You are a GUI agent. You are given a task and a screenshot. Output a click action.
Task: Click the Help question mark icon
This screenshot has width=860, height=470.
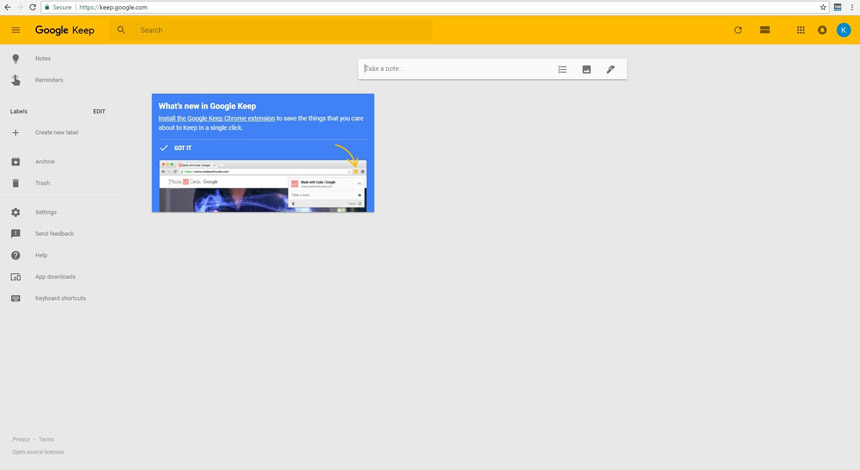pyautogui.click(x=15, y=256)
